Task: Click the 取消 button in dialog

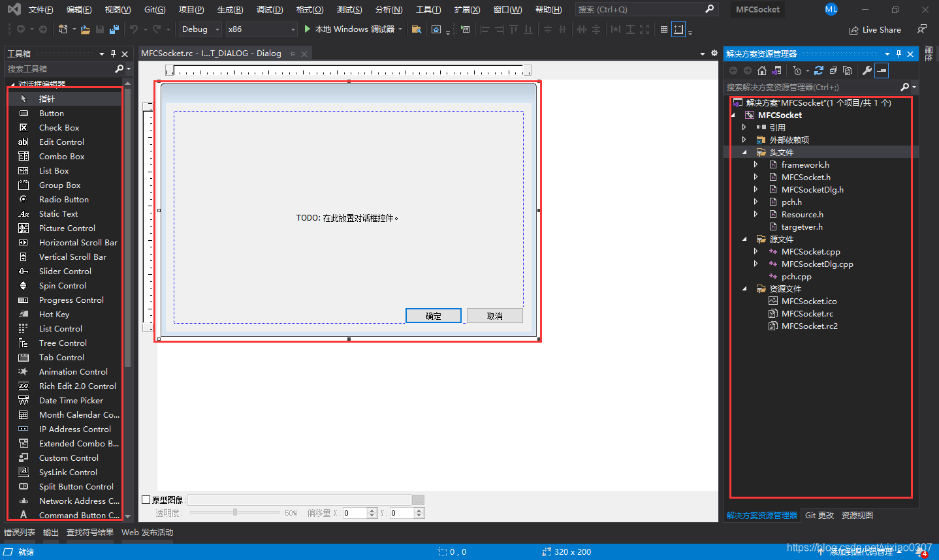Action: click(x=495, y=316)
